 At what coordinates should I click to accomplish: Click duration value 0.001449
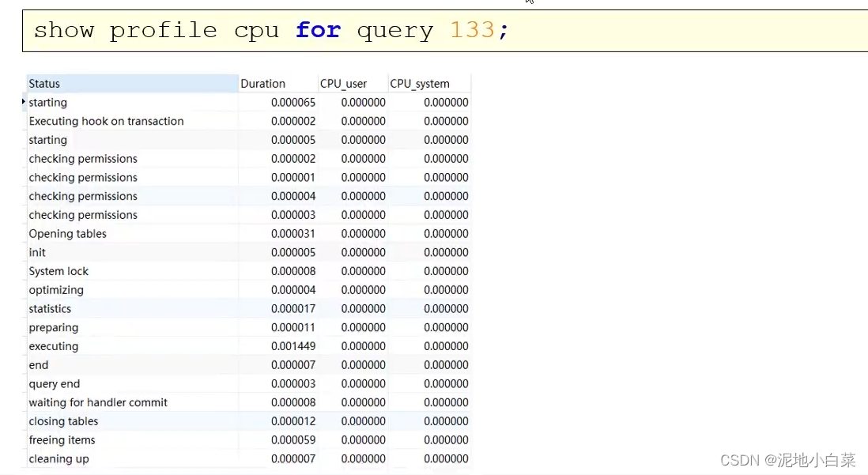(x=292, y=346)
